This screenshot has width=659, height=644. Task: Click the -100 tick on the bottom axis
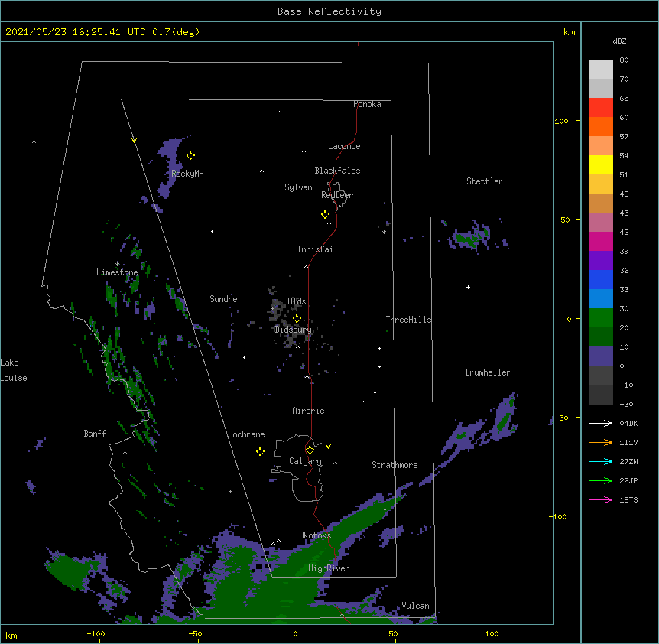[96, 633]
